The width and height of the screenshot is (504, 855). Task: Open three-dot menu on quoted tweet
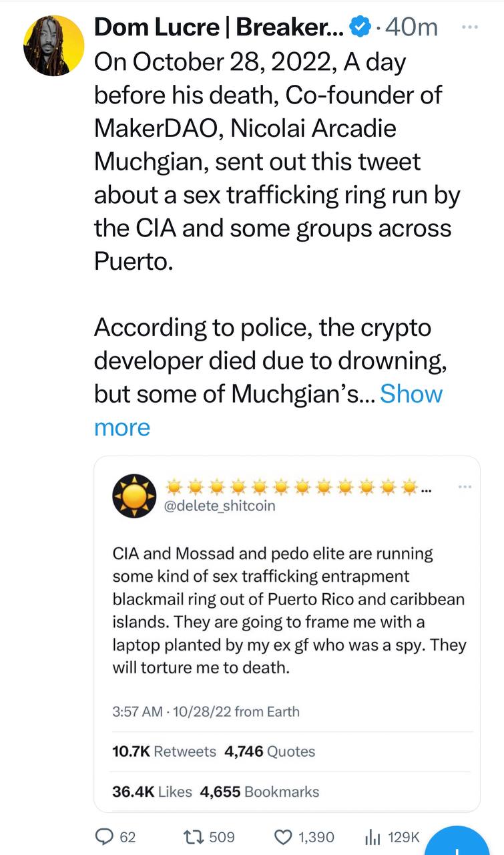tap(465, 488)
